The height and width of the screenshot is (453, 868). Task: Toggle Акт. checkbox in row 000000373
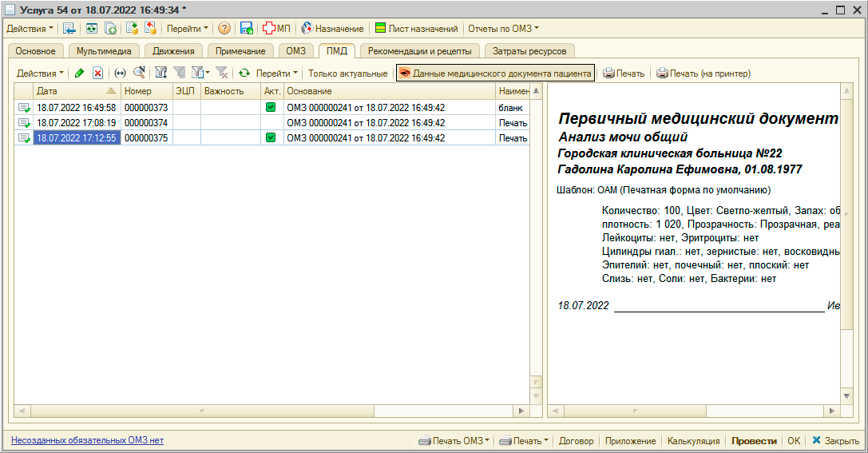[x=271, y=107]
